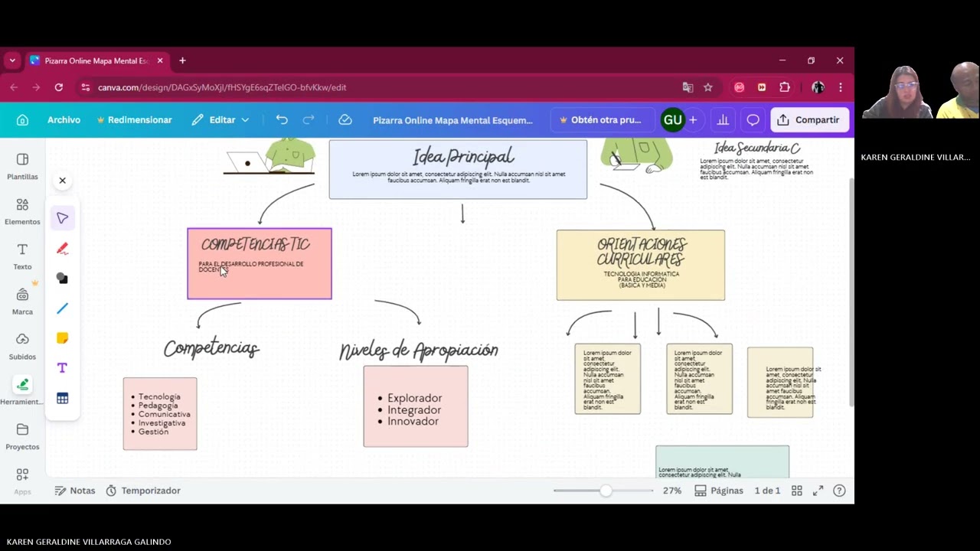This screenshot has width=980, height=551.
Task: Expand the Editar mode dropdown
Action: 221,120
